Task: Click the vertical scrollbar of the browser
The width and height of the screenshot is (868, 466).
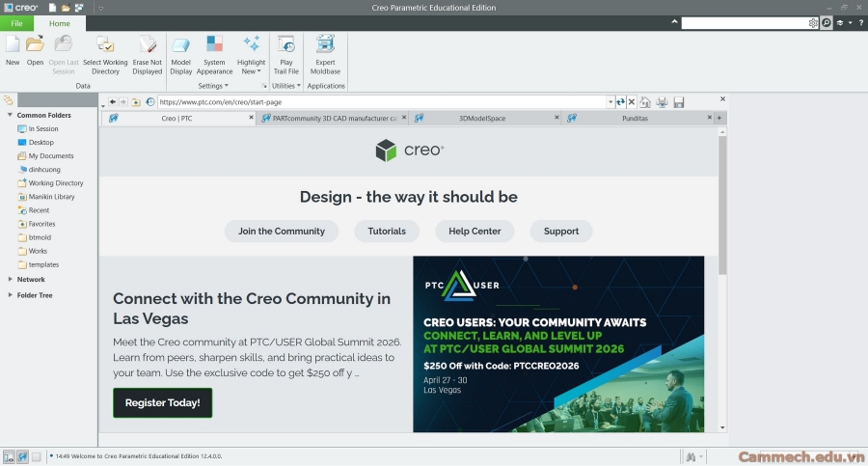Action: click(x=721, y=205)
